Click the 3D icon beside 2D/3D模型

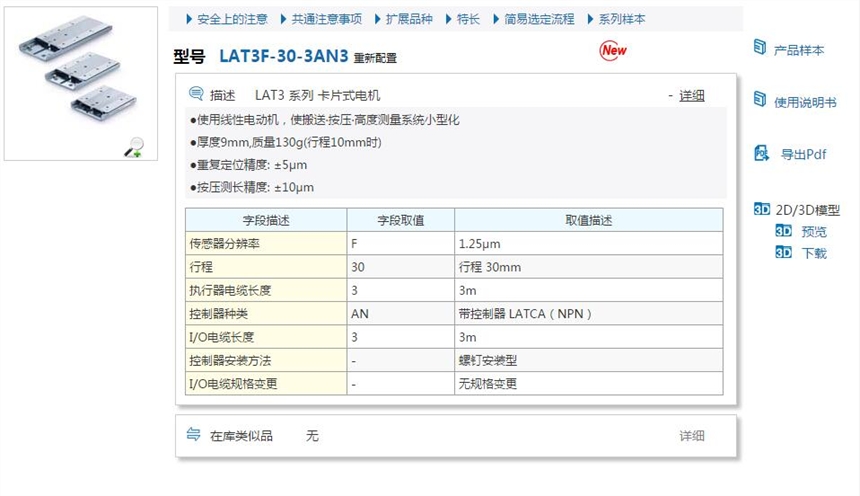(761, 210)
